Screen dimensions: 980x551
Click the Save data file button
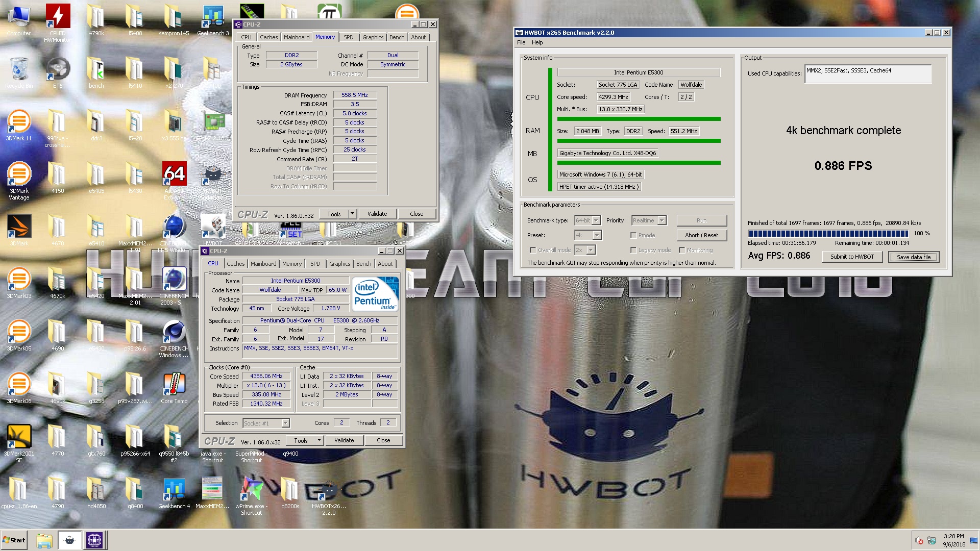(x=914, y=257)
